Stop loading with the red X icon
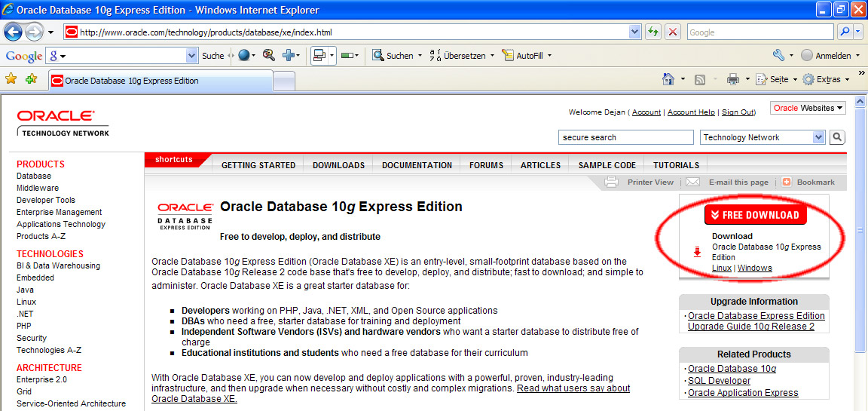The image size is (868, 411). click(673, 32)
